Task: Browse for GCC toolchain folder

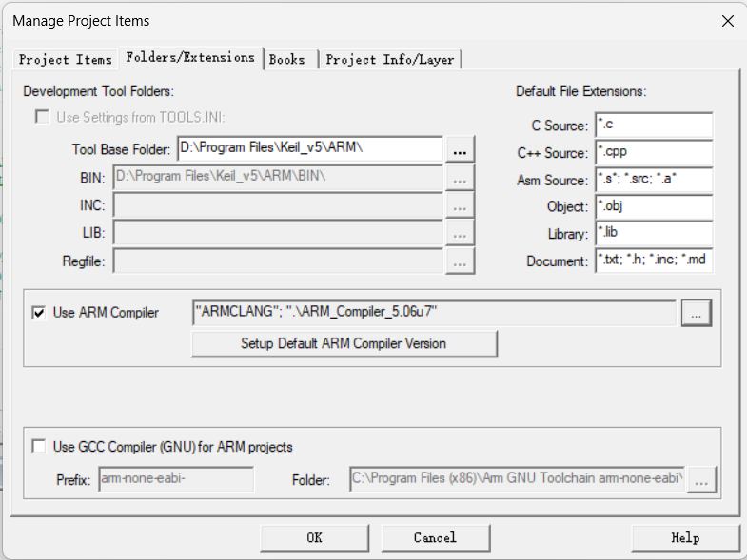Action: pos(701,479)
